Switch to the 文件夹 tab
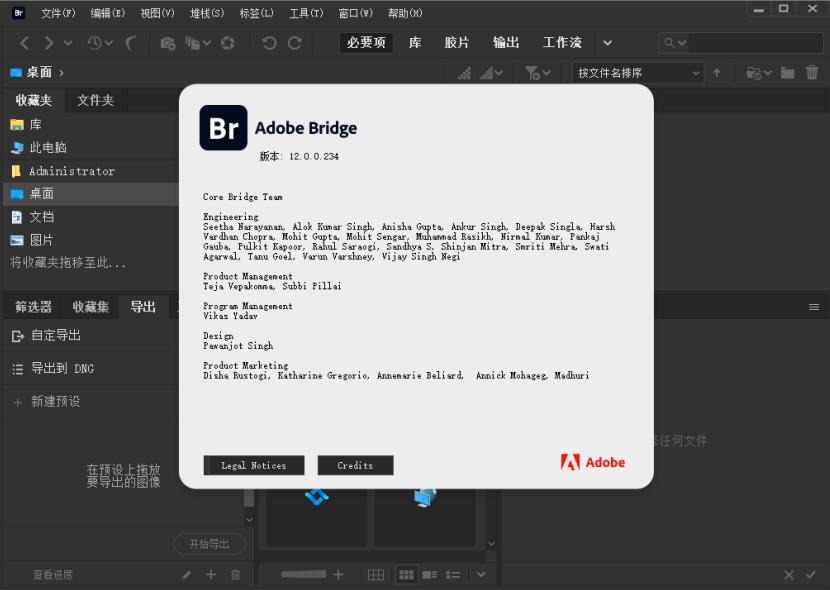 coord(95,101)
